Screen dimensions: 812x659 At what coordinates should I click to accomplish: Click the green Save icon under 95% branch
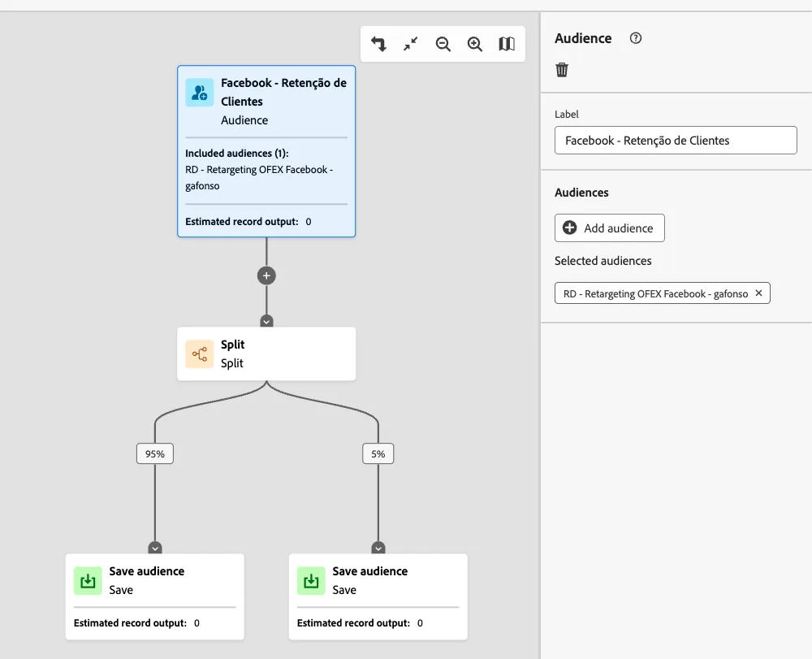pos(88,581)
